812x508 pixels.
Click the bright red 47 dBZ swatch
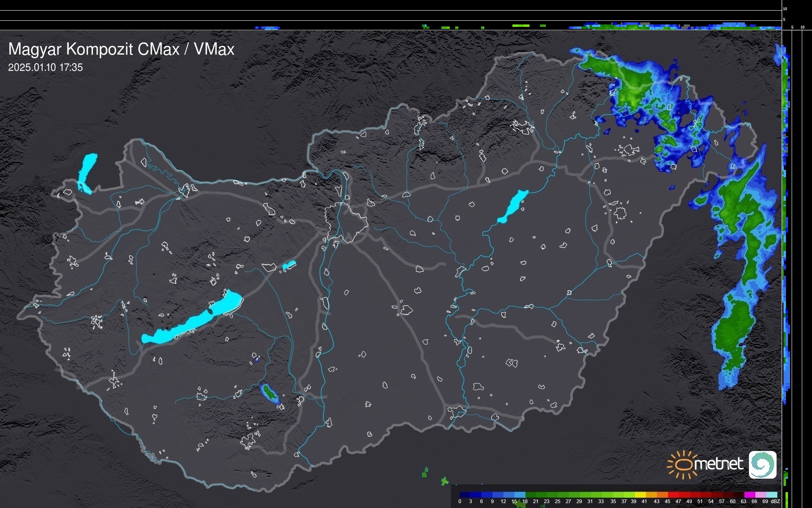(x=683, y=495)
